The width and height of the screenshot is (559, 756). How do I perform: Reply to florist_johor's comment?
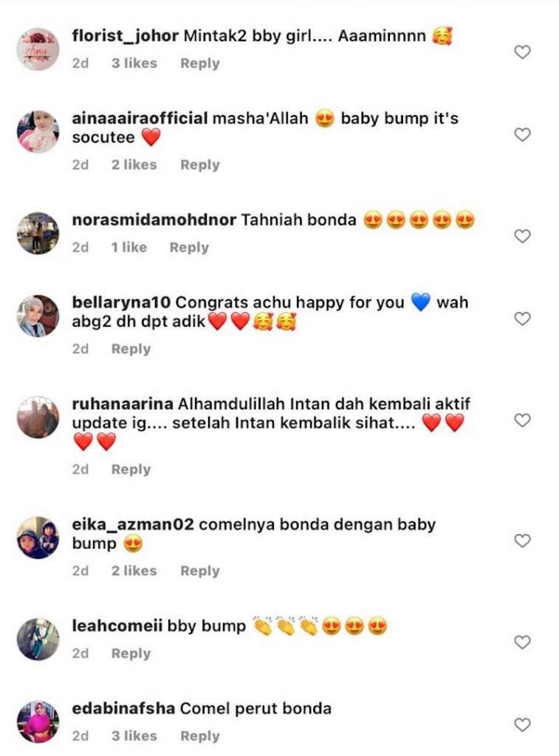click(199, 63)
